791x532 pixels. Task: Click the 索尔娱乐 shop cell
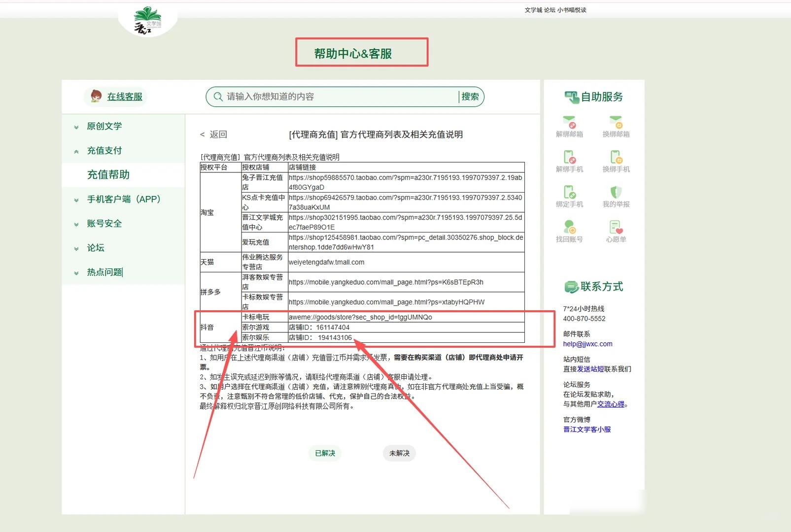[x=264, y=337]
